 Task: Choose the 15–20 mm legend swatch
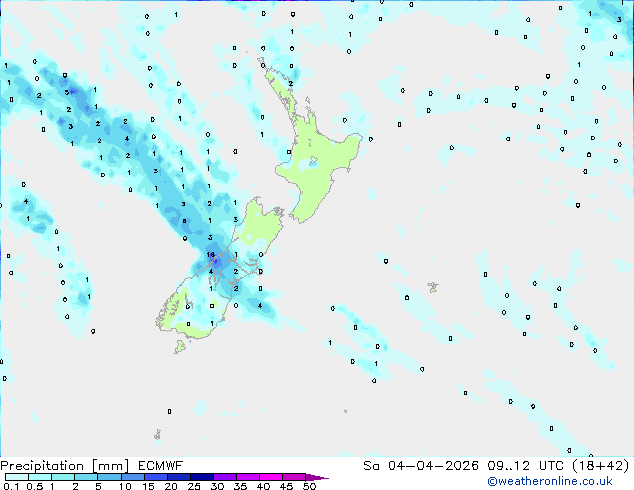(x=155, y=477)
